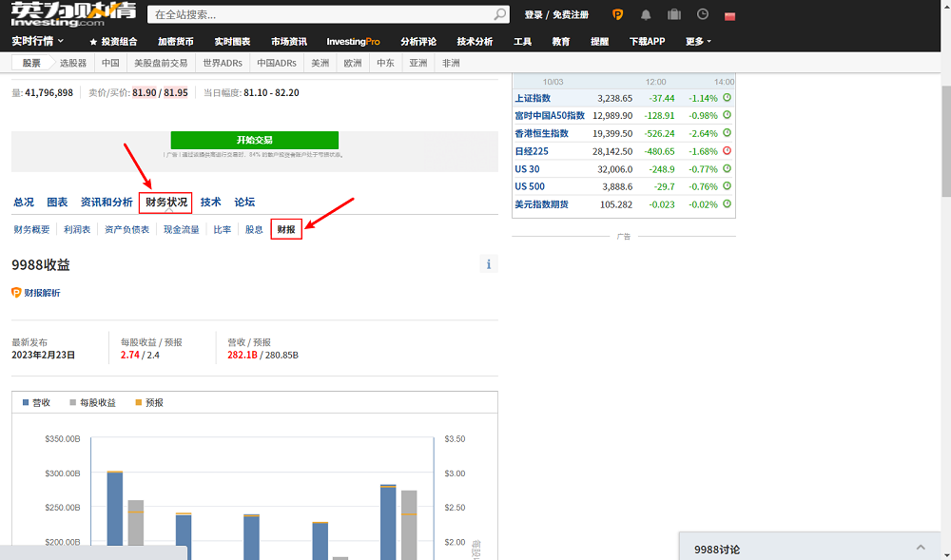Select the 股票 submenu tab

(31, 63)
